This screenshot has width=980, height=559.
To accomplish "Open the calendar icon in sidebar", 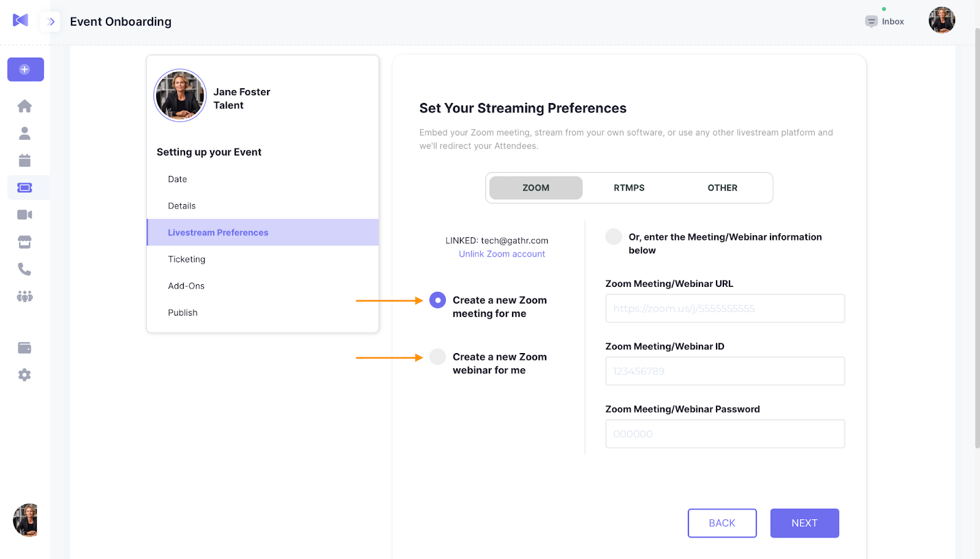I will [24, 161].
